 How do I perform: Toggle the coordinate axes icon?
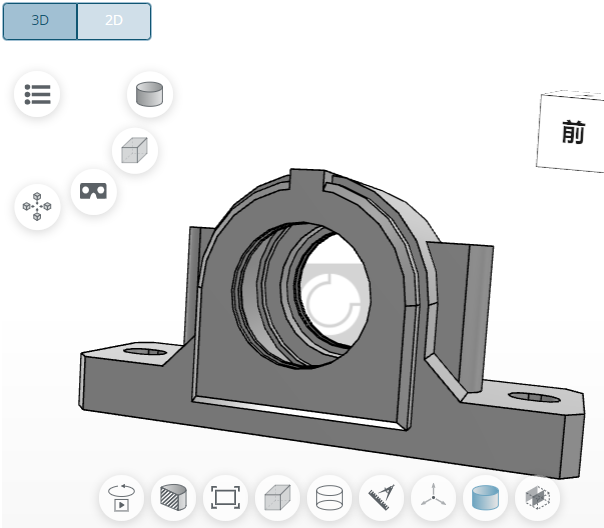(433, 498)
